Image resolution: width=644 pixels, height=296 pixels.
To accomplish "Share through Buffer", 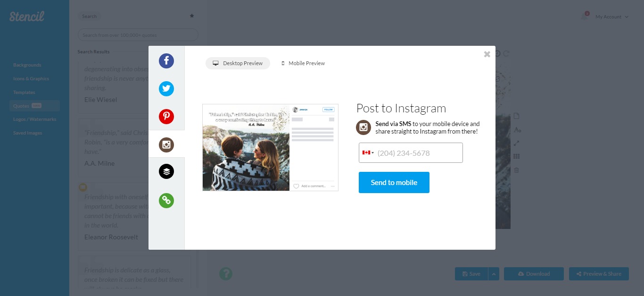I will 166,172.
